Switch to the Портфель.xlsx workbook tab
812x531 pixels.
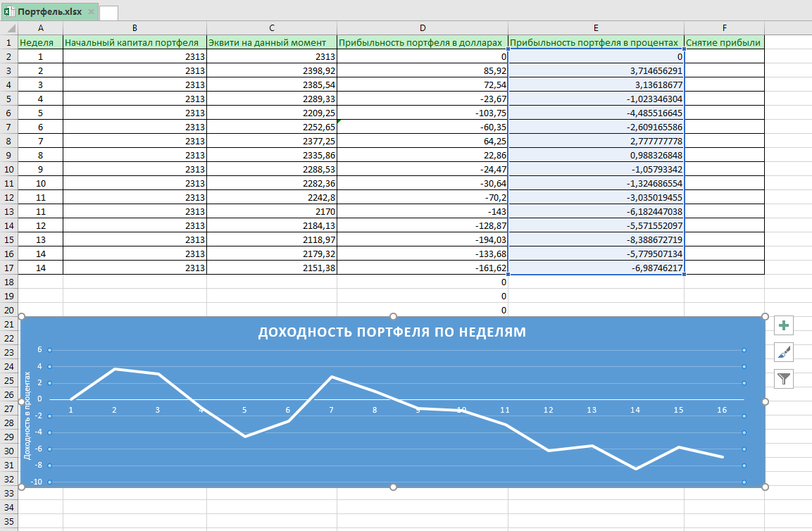tap(49, 12)
